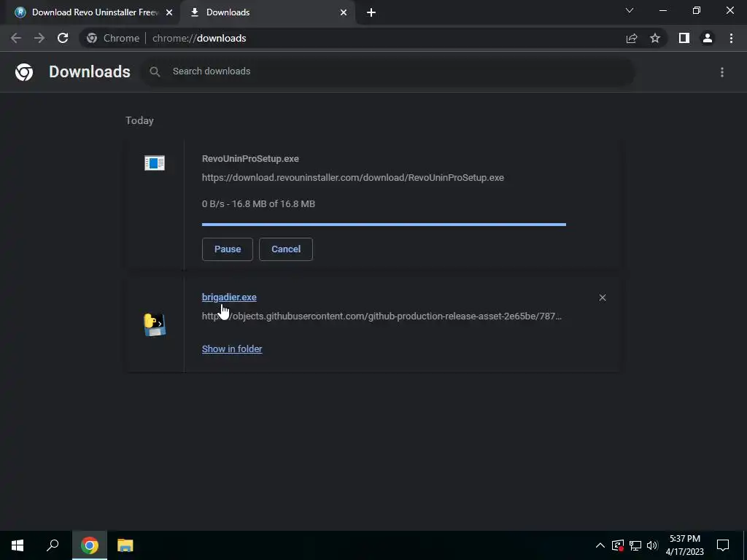Bookmark this page with the star icon
The width and height of the screenshot is (747, 560).
click(x=655, y=38)
